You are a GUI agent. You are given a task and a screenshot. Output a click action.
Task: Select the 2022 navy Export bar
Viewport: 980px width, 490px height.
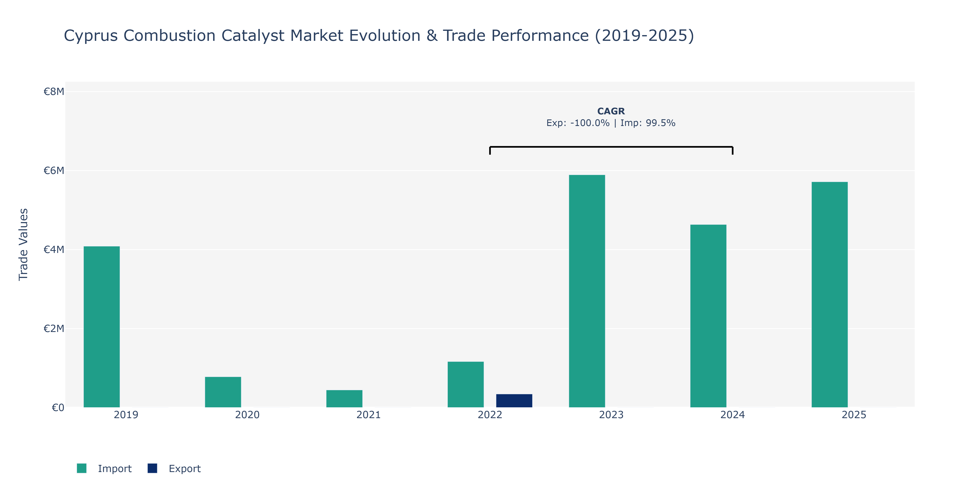pyautogui.click(x=514, y=401)
